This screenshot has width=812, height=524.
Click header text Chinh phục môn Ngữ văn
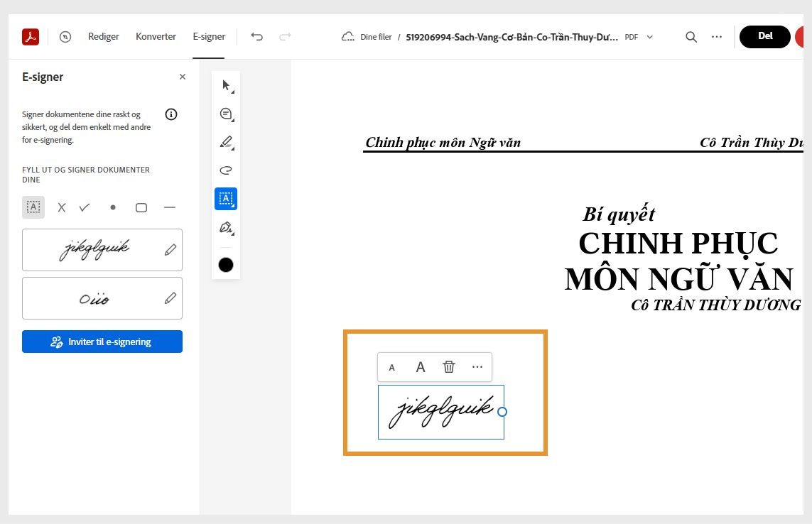tap(443, 143)
